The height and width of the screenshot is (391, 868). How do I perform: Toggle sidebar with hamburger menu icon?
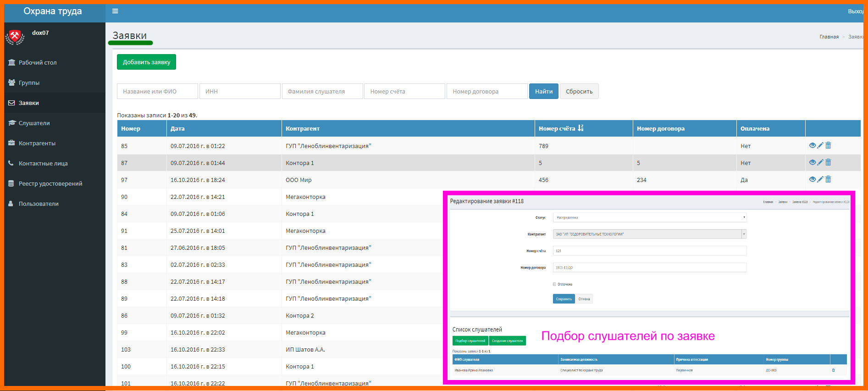[x=115, y=11]
